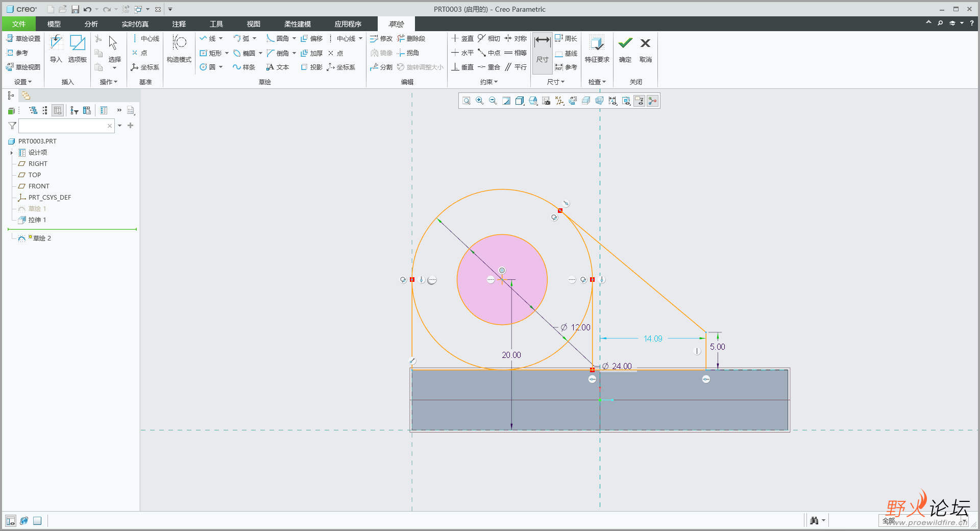This screenshot has height=531, width=980.
Task: Open the 尺寸 group dropdown below the ribbon
Action: coord(556,82)
